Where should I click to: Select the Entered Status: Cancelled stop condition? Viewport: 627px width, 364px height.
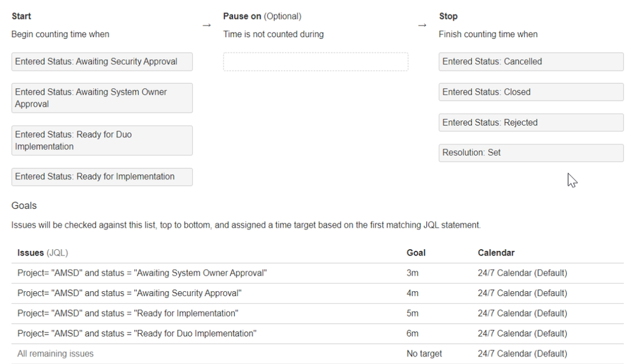coord(531,62)
